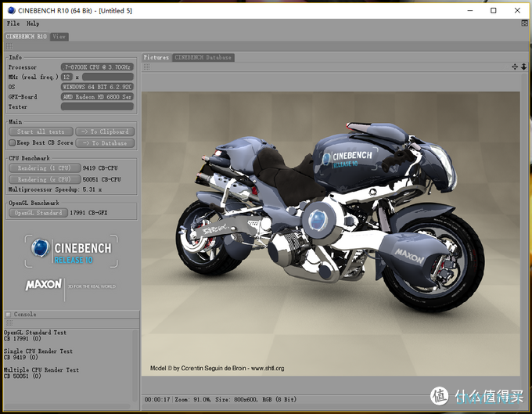
Task: Send results with To Database button
Action: point(105,143)
